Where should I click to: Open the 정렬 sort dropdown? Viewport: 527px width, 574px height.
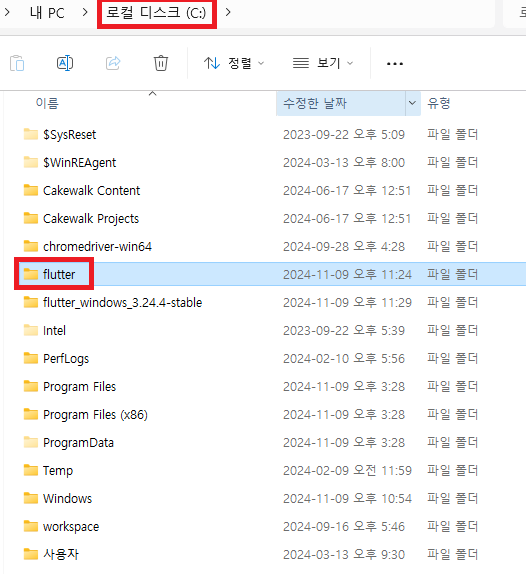[234, 63]
